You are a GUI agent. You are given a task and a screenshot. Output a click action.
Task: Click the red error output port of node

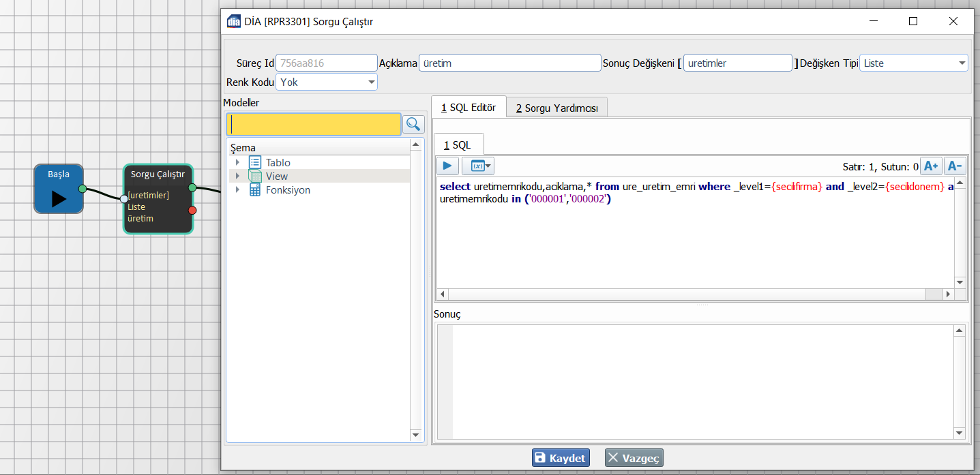[192, 210]
